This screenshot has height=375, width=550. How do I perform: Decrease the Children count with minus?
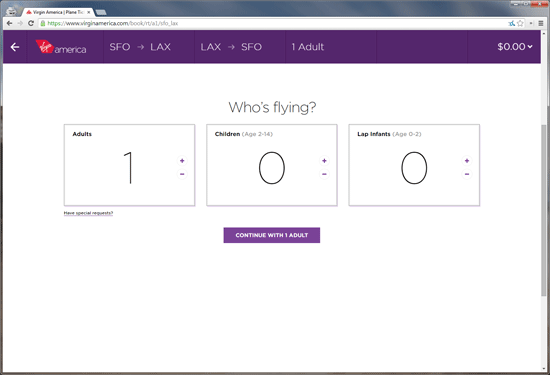[324, 174]
